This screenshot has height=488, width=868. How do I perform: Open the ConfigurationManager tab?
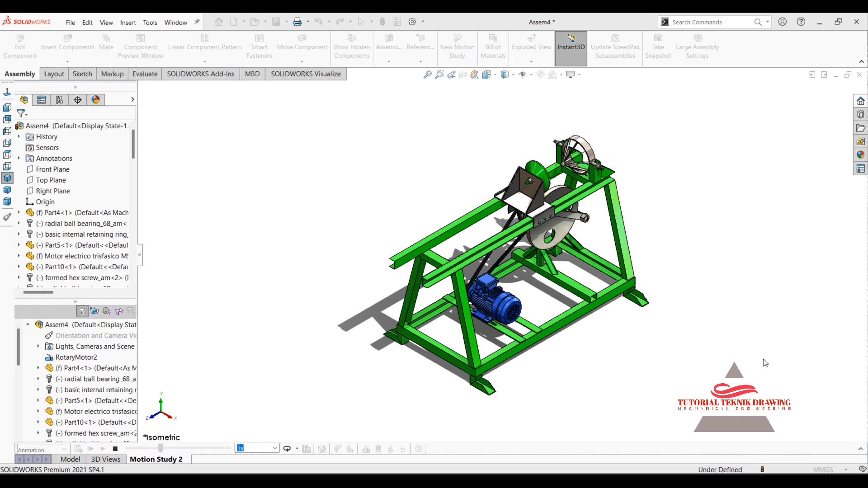60,100
